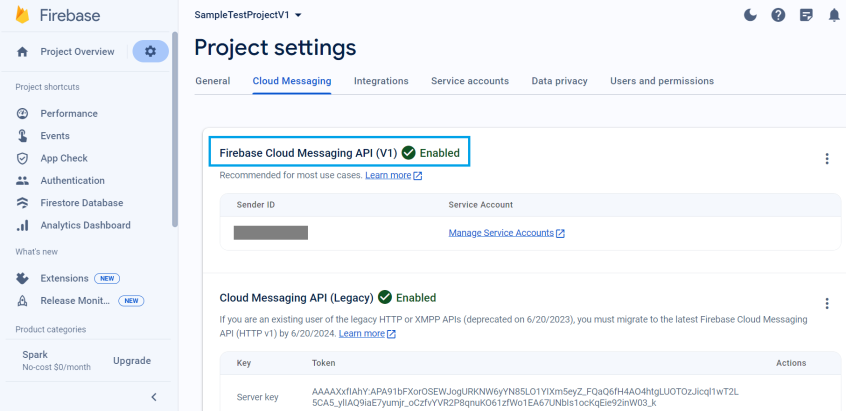This screenshot has width=846, height=411.
Task: Toggle dark mode moon icon
Action: (x=750, y=15)
